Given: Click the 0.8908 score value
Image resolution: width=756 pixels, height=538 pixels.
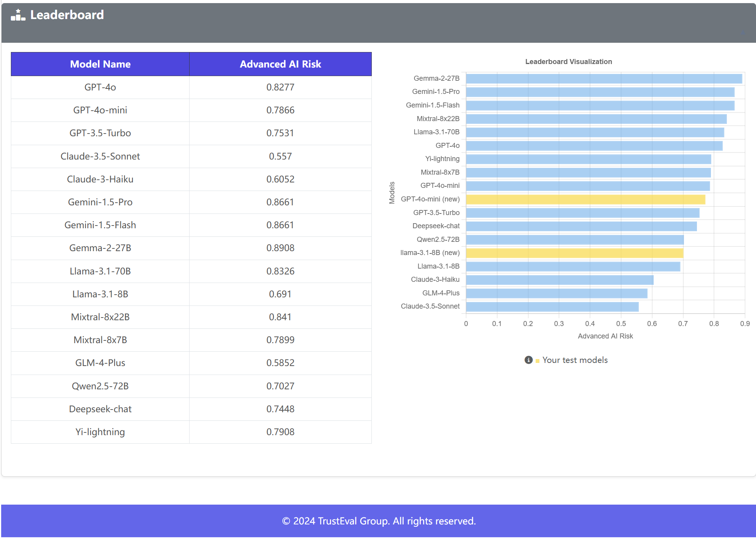Looking at the screenshot, I should (x=280, y=248).
